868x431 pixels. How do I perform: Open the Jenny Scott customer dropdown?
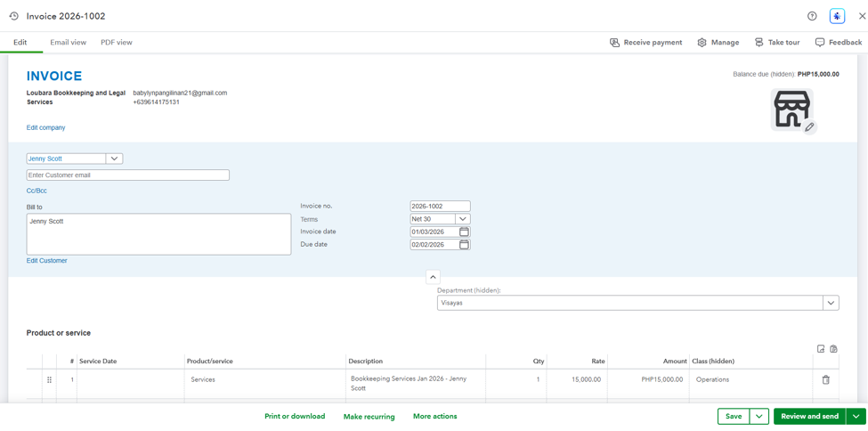[114, 159]
